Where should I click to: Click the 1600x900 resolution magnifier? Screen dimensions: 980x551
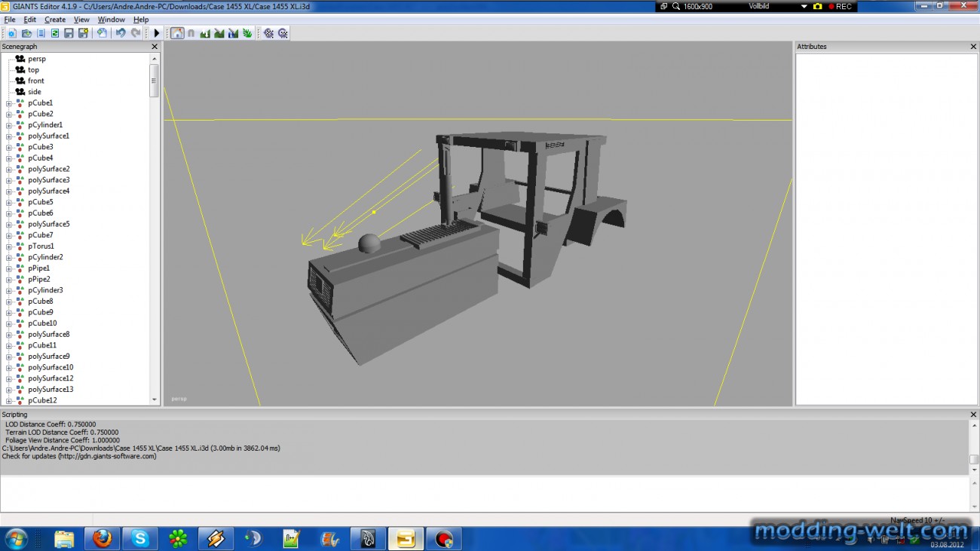pyautogui.click(x=677, y=6)
